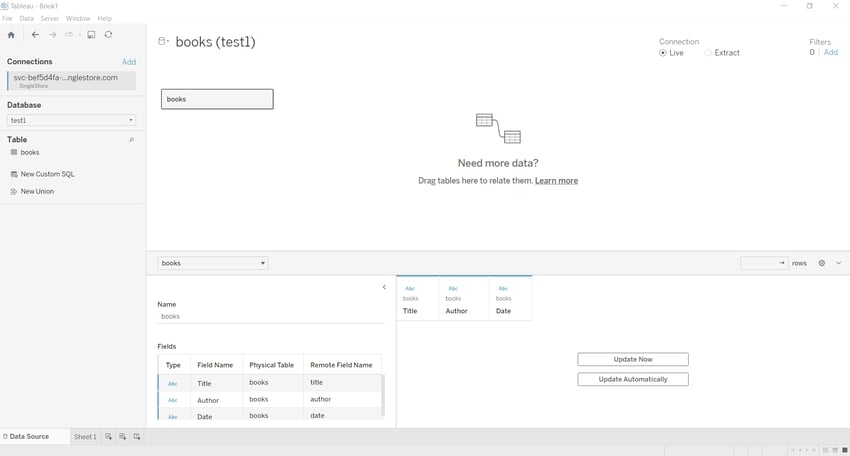Image resolution: width=850 pixels, height=456 pixels.
Task: Switch to the Sheet 1 tab
Action: 85,436
